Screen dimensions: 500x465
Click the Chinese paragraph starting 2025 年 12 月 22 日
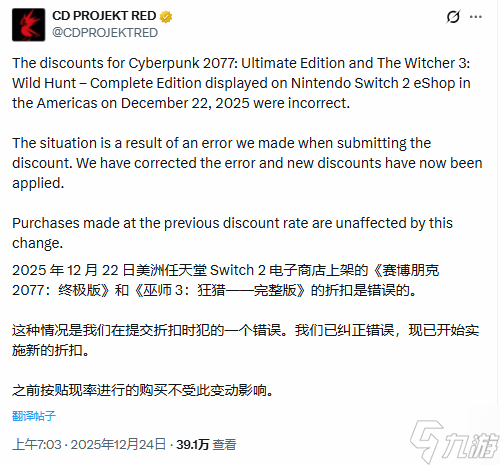(x=226, y=280)
